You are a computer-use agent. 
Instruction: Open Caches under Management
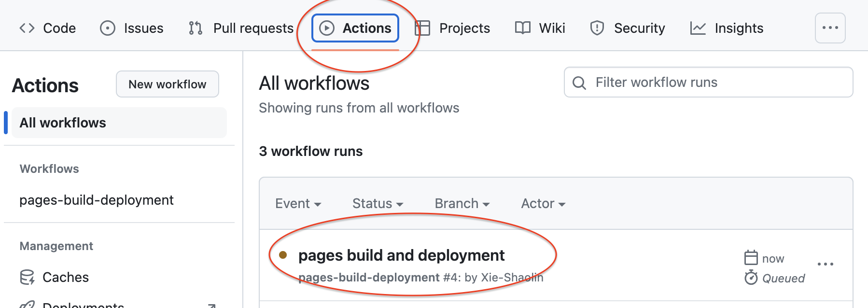point(66,277)
